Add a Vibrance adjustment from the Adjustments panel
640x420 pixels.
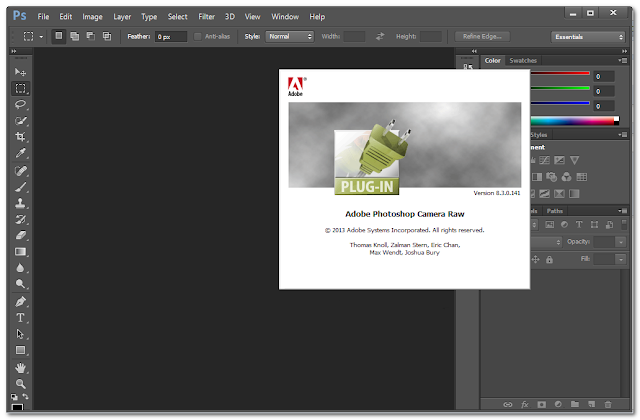point(574,160)
